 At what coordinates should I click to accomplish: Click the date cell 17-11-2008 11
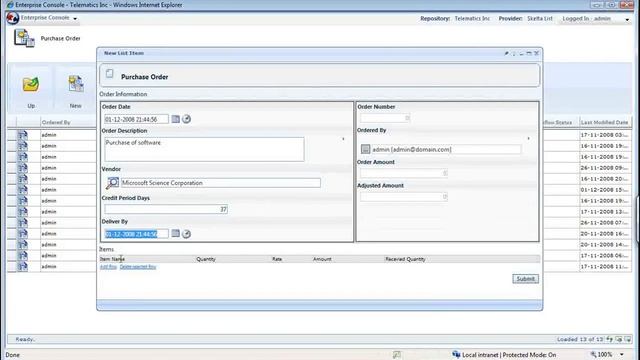pos(604,267)
